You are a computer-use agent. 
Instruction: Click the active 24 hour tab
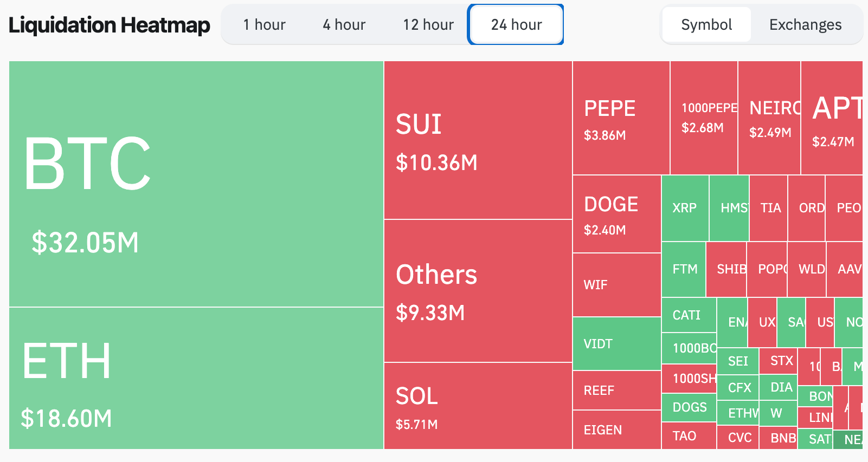coord(515,24)
